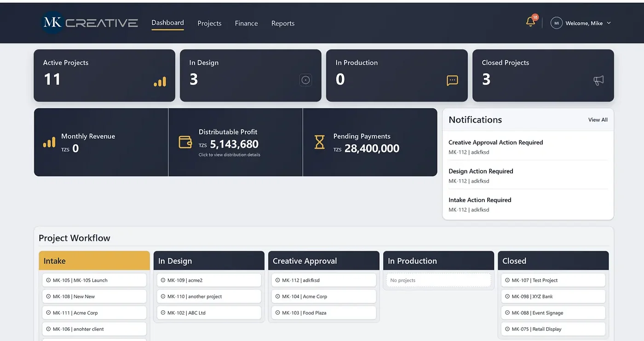Click the 'MK-108 | New New' text
Image resolution: width=644 pixels, height=341 pixels.
pos(74,296)
